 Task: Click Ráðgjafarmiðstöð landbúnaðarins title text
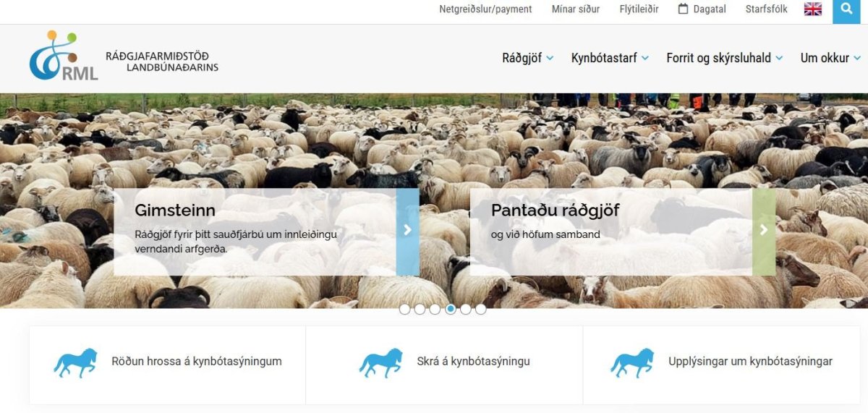(162, 61)
